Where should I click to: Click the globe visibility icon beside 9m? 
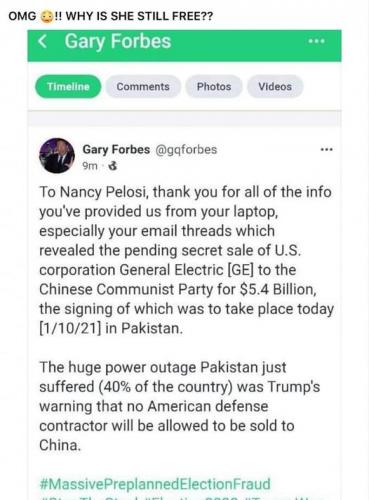click(113, 166)
